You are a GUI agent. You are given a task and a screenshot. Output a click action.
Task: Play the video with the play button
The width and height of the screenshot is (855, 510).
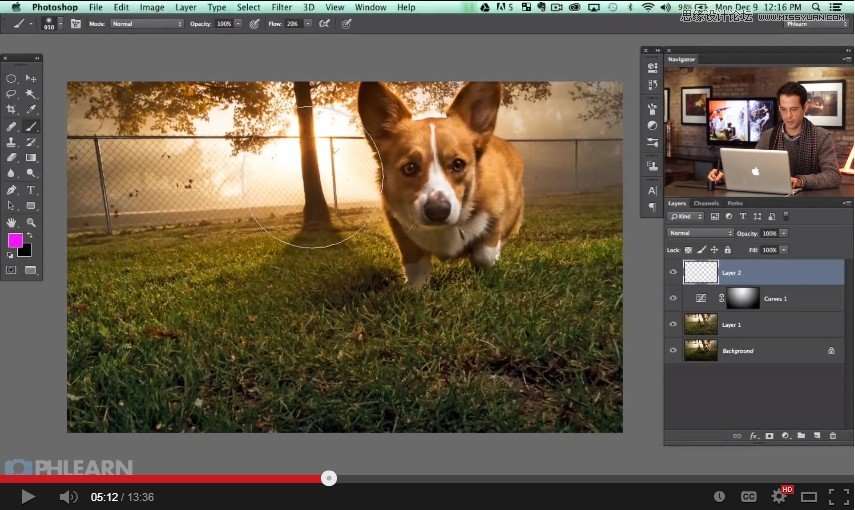[28, 496]
